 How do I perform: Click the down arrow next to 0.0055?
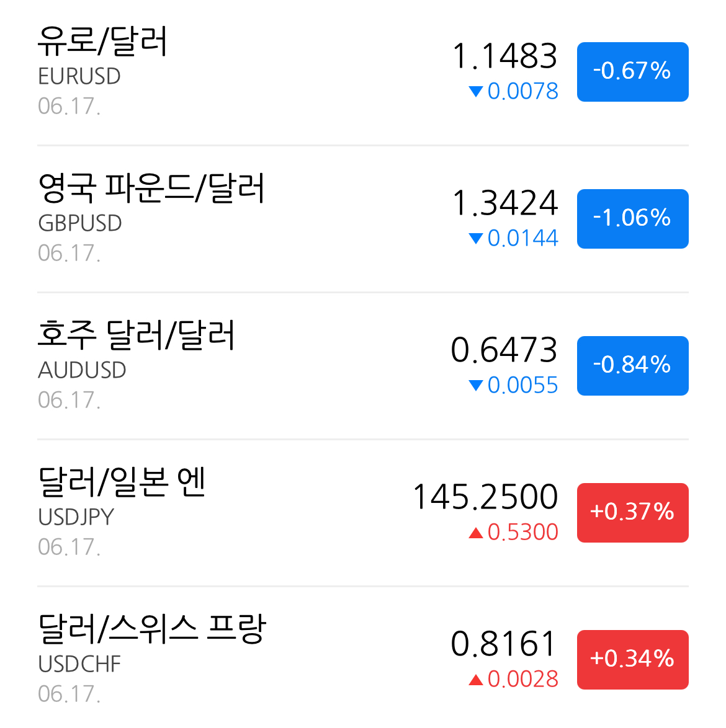pos(476,385)
